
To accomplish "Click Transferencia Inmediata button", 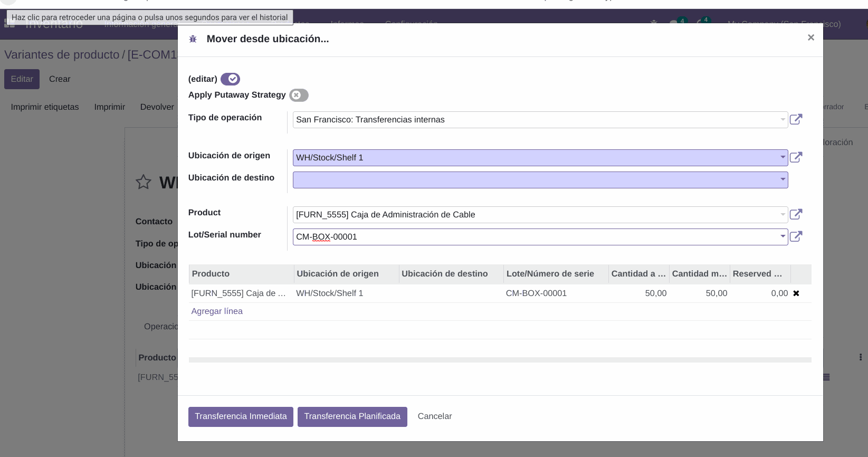I will click(241, 416).
